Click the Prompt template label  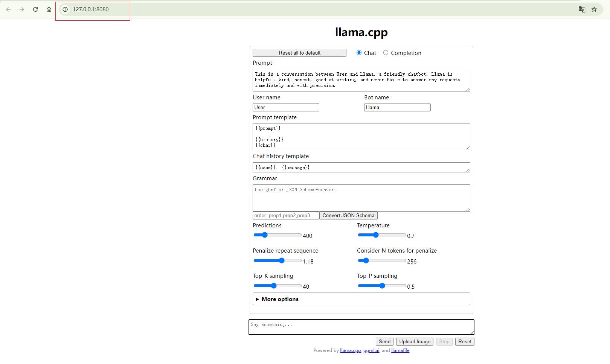coord(274,117)
